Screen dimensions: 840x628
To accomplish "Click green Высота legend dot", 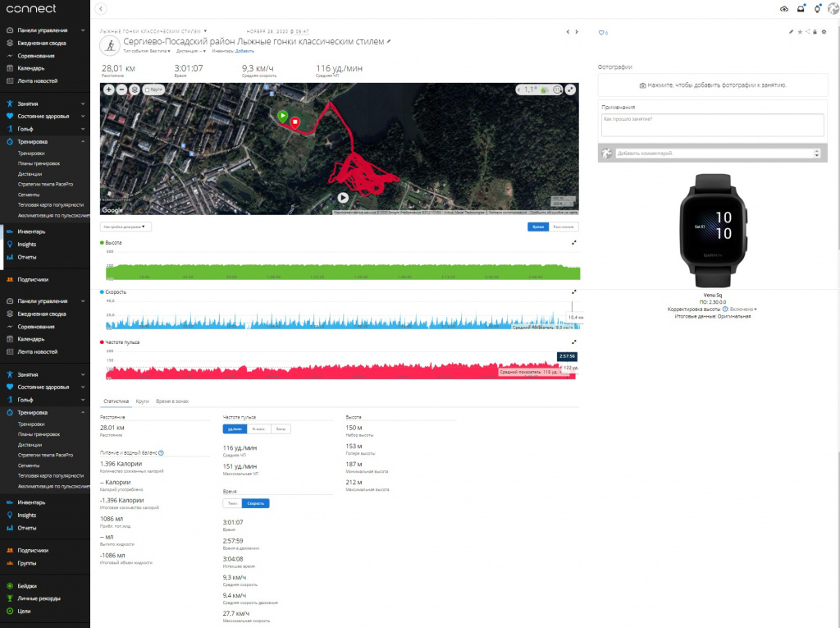I will [102, 242].
